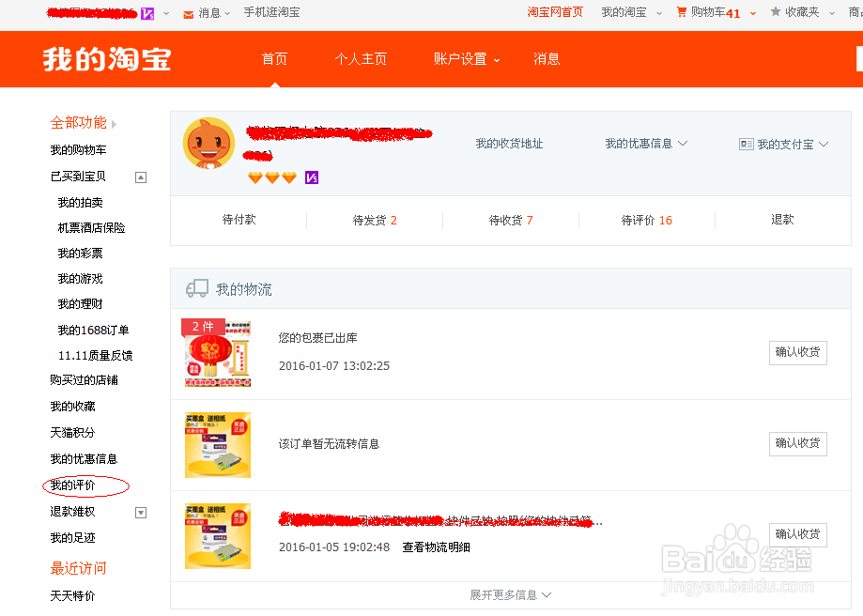The height and width of the screenshot is (616, 863).
Task: Open 我的收货地址
Action: point(509,144)
